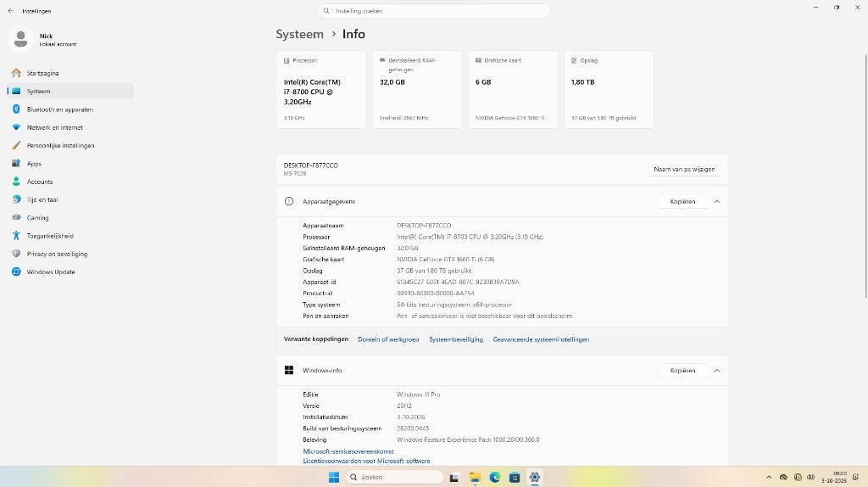Navigate to Apps settings

coord(70,164)
